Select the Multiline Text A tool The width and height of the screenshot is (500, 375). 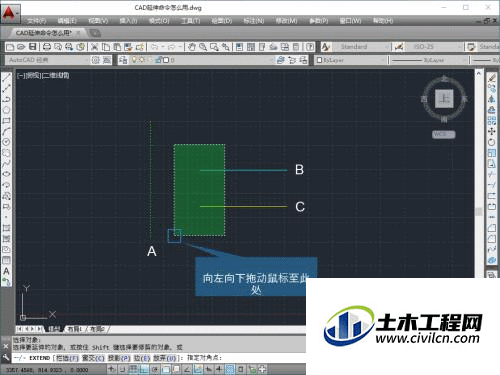[x=6, y=271]
